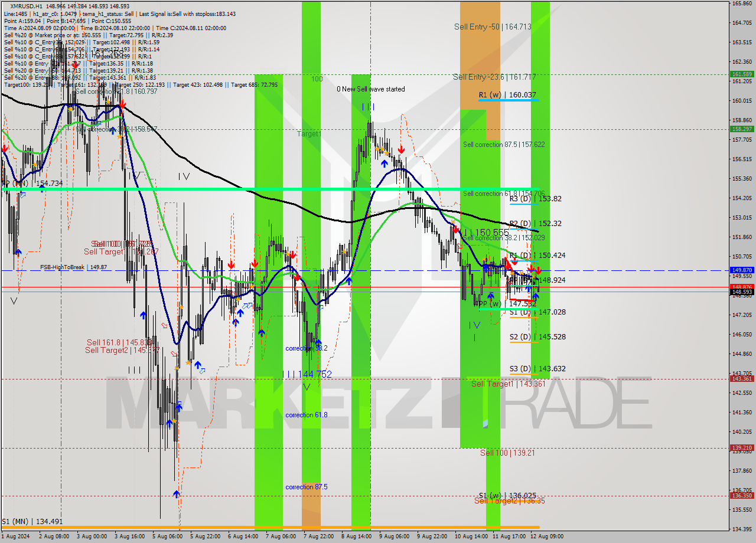Image resolution: width=756 pixels, height=543 pixels.
Task: Click the 'Sell 100 | 139.21' label
Action: [507, 453]
